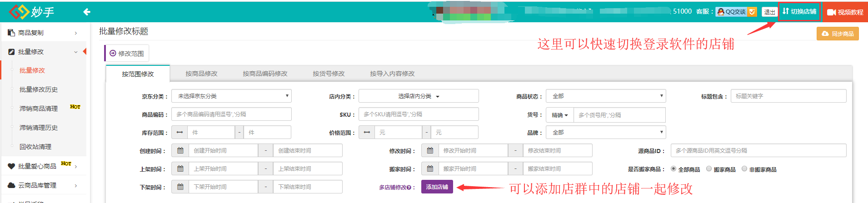Click the 标题包含 keyword input field

click(x=788, y=96)
